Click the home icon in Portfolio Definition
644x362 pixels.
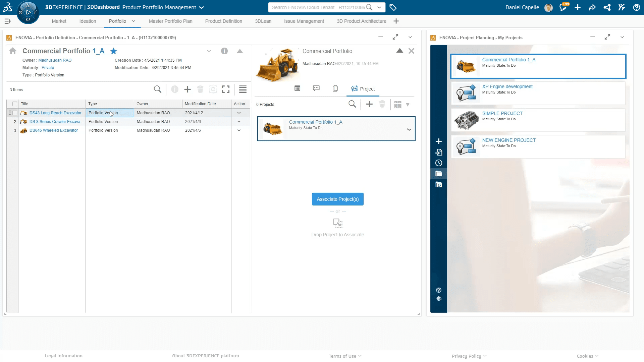coord(13,51)
